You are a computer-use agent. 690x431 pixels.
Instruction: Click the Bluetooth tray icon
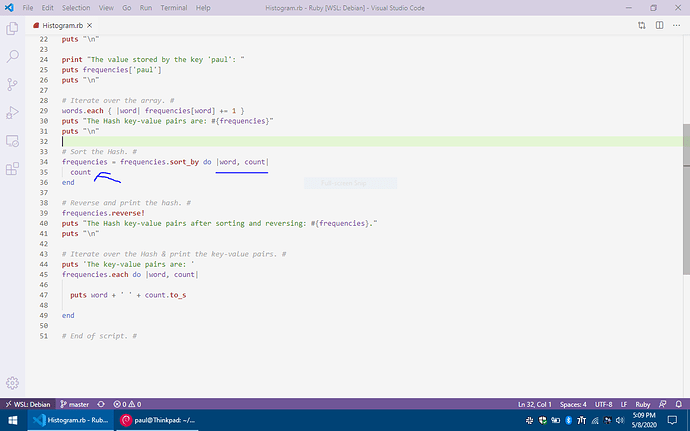[x=568, y=420]
